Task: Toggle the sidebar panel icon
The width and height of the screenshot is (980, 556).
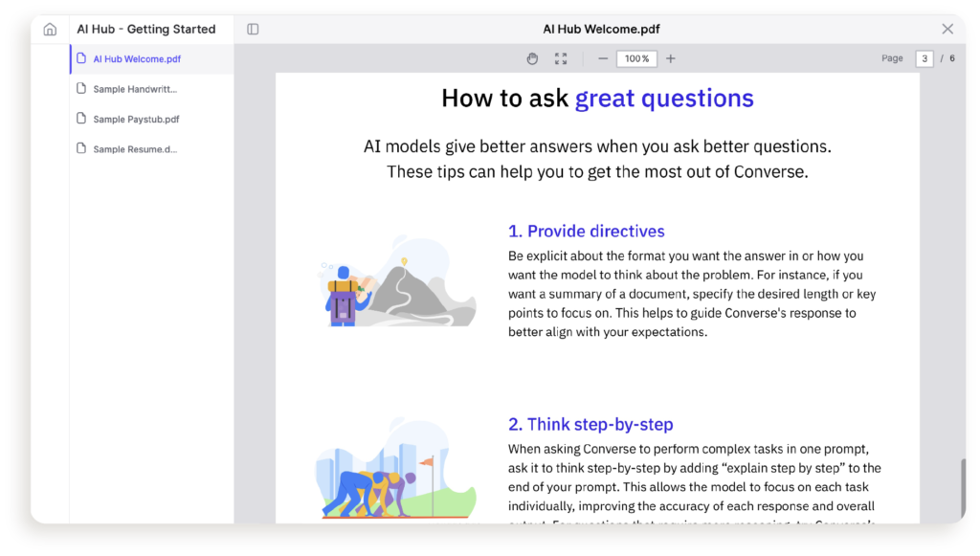Action: [x=253, y=30]
